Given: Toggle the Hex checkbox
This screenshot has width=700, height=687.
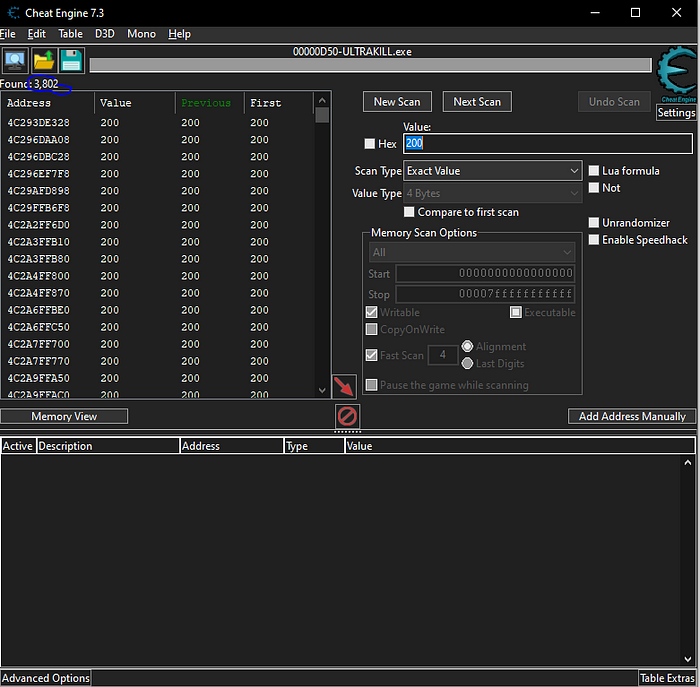Looking at the screenshot, I should coord(369,143).
